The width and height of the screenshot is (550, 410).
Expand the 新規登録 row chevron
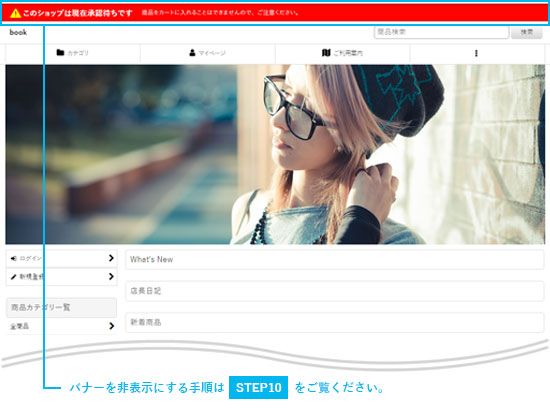[x=111, y=276]
